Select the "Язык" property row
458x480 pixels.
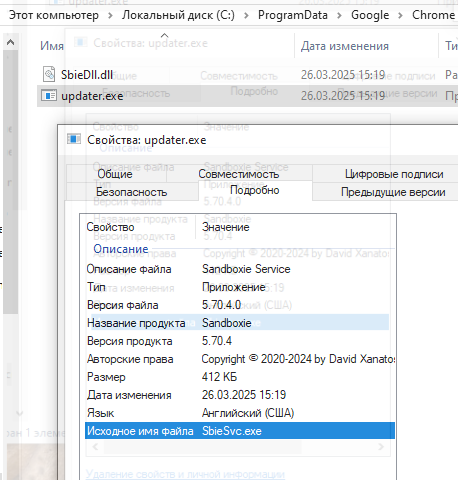click(x=240, y=413)
